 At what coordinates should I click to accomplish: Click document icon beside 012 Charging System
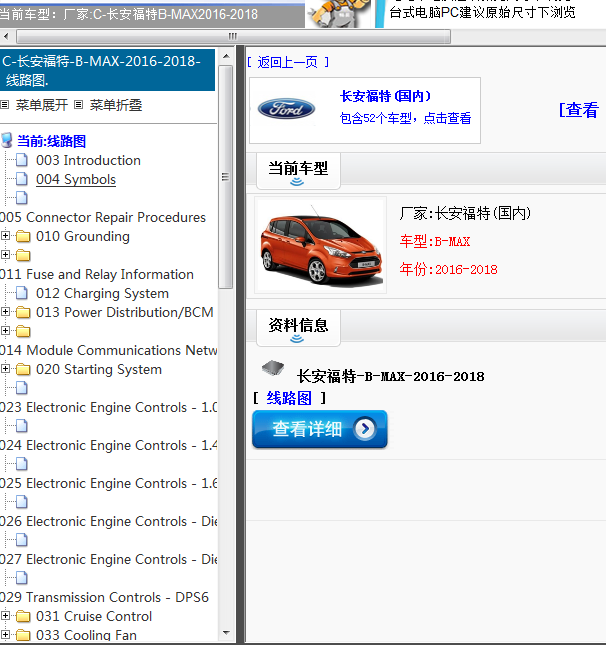pyautogui.click(x=22, y=293)
